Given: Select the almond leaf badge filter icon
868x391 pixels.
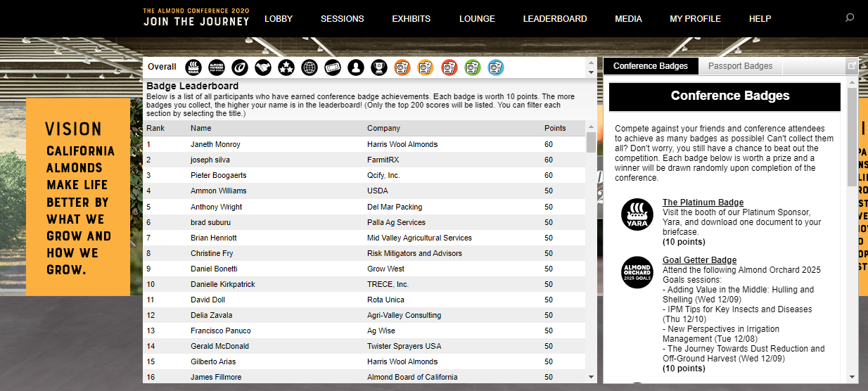Looking at the screenshot, I should pos(240,68).
